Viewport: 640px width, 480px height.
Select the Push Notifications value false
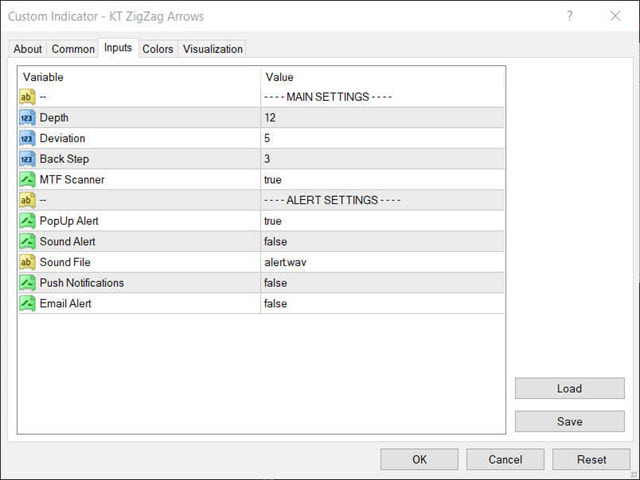coord(276,283)
